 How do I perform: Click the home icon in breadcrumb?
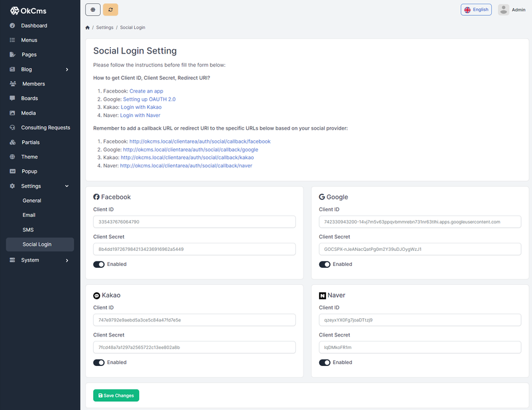(x=88, y=28)
